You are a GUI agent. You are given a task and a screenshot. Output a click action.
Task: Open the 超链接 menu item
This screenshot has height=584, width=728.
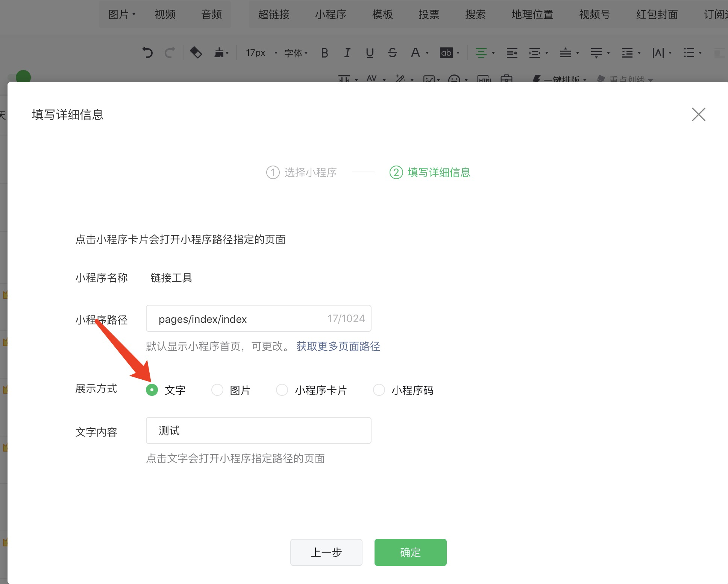(x=274, y=14)
